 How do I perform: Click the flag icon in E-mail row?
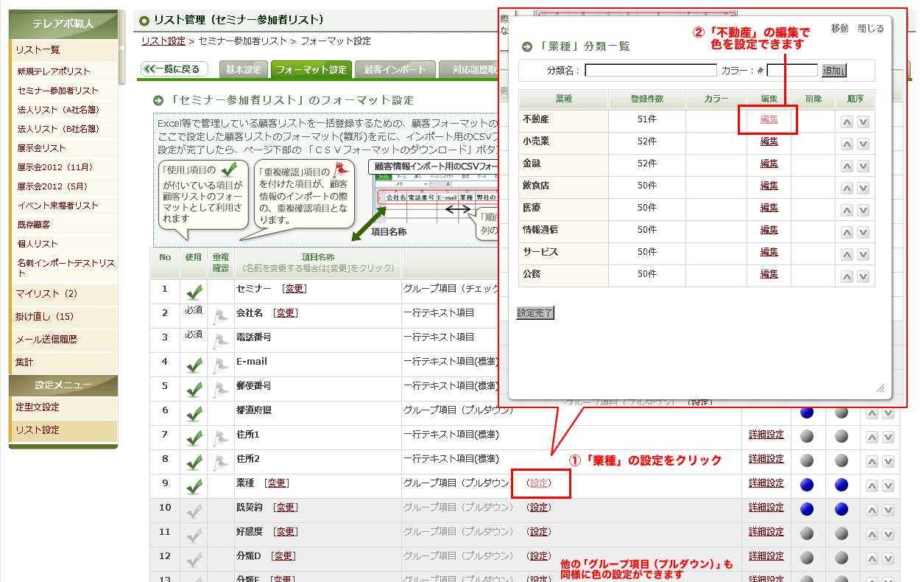coord(220,365)
